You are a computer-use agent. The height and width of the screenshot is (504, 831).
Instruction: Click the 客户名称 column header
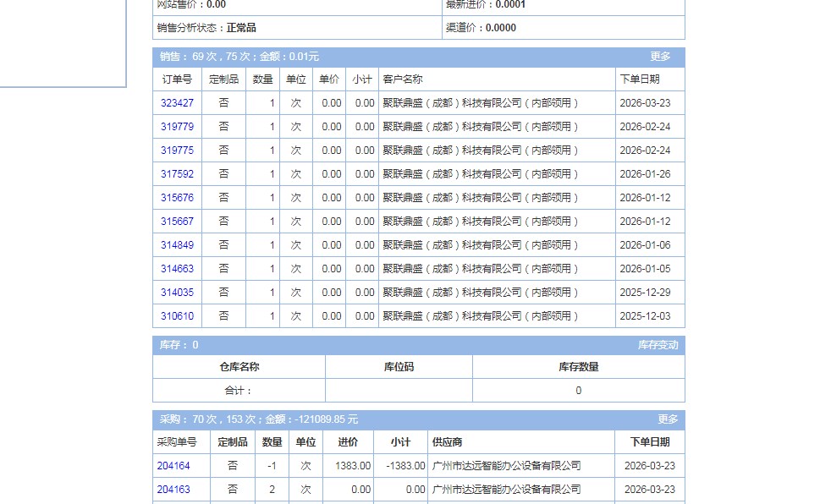(403, 79)
